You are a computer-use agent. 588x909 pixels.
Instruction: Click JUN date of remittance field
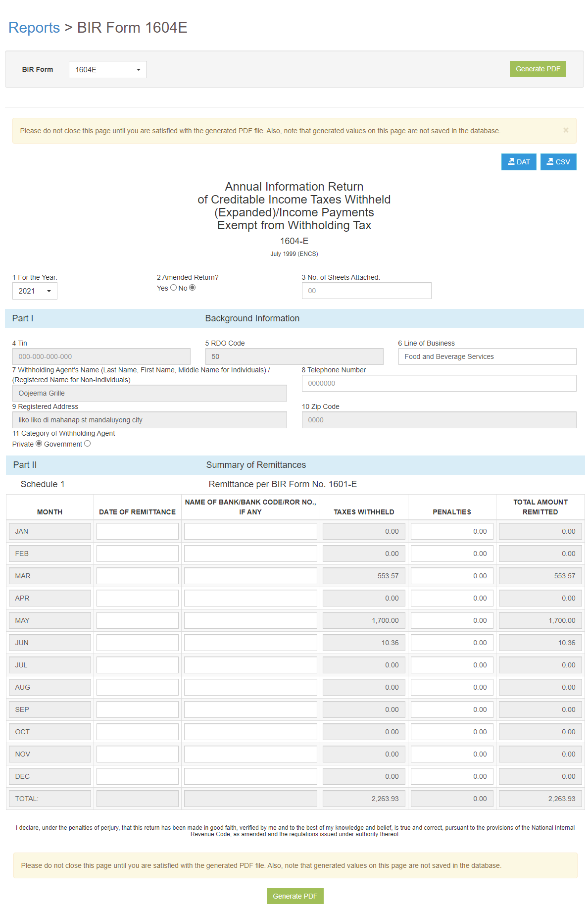pyautogui.click(x=137, y=643)
